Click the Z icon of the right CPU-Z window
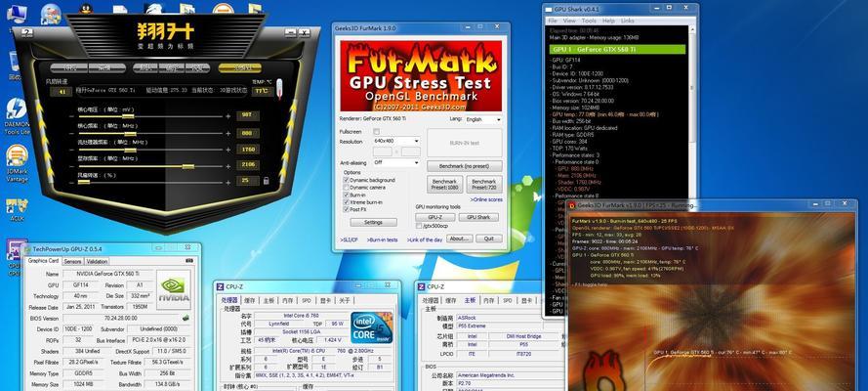The image size is (868, 391). 422,286
